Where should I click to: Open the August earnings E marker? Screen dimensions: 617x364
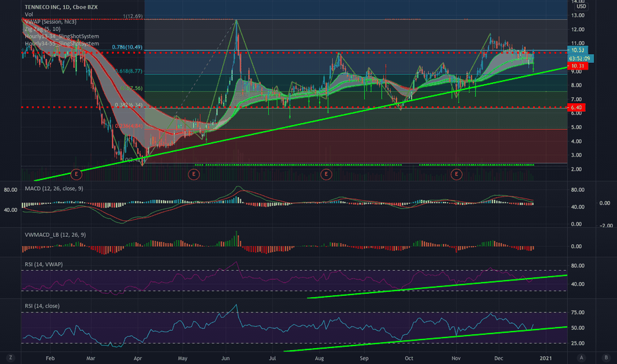pos(326,174)
